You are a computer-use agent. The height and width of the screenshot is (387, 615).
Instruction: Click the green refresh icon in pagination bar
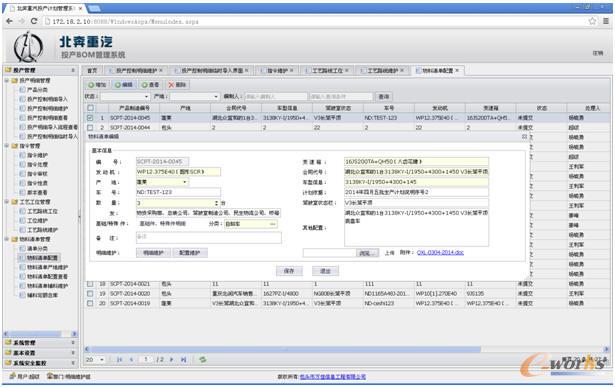pos(202,359)
